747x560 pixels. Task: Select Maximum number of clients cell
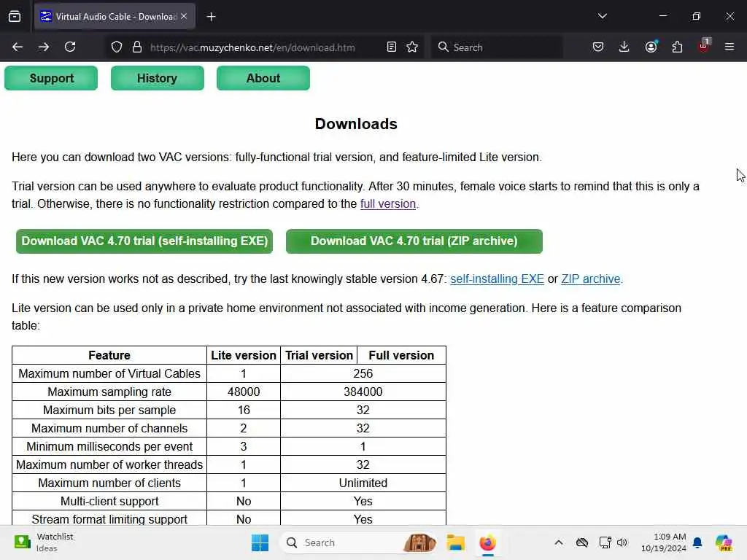point(109,483)
